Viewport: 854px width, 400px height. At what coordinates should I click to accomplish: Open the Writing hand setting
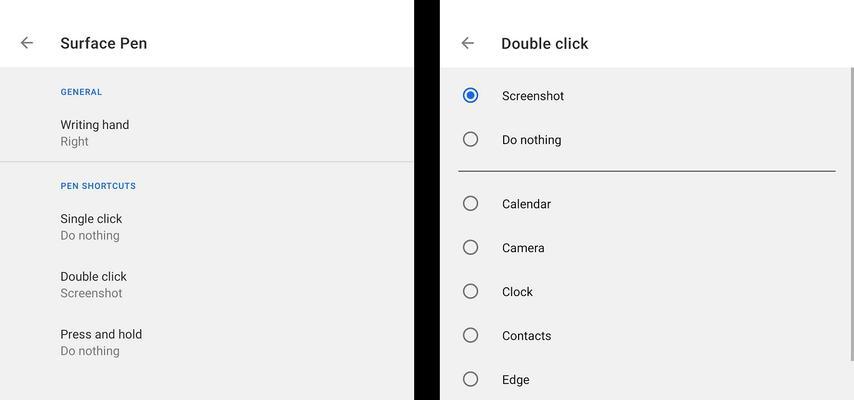pos(206,133)
